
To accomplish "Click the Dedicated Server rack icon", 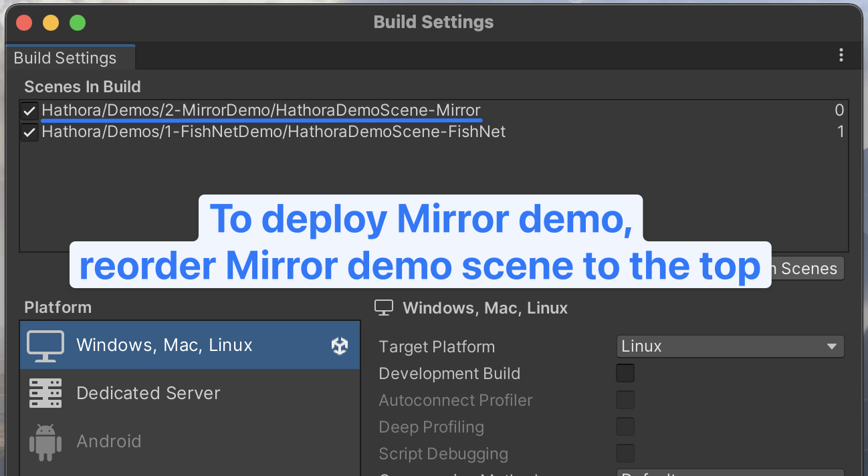I will click(45, 393).
